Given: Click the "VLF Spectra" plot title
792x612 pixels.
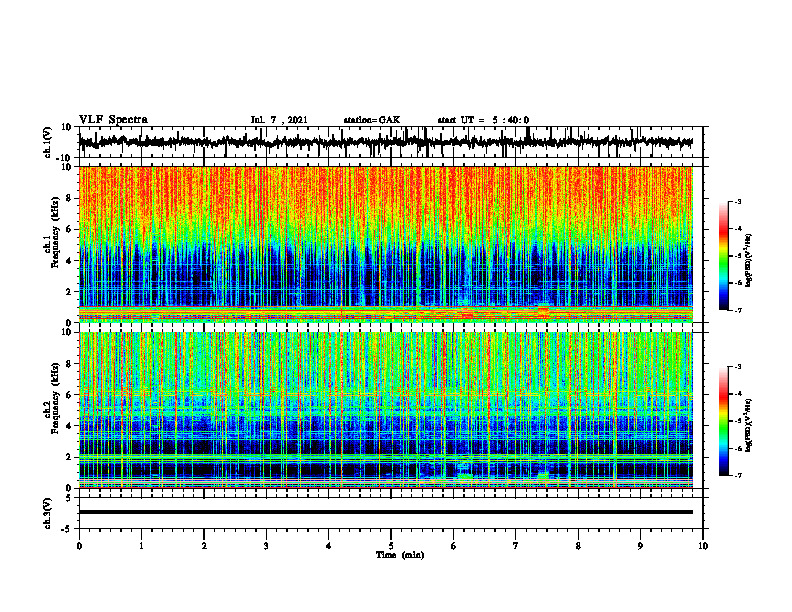Looking at the screenshot, I should [x=113, y=120].
